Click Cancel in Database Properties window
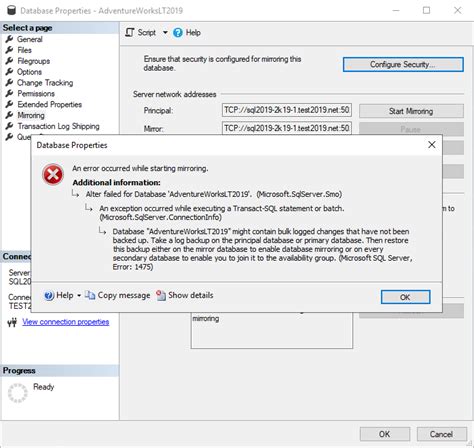 click(441, 434)
